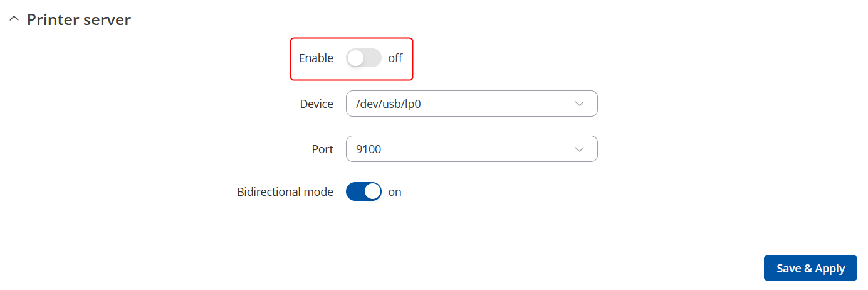
Task: Click the blue track of Bidirectional mode toggle
Action: [354, 191]
